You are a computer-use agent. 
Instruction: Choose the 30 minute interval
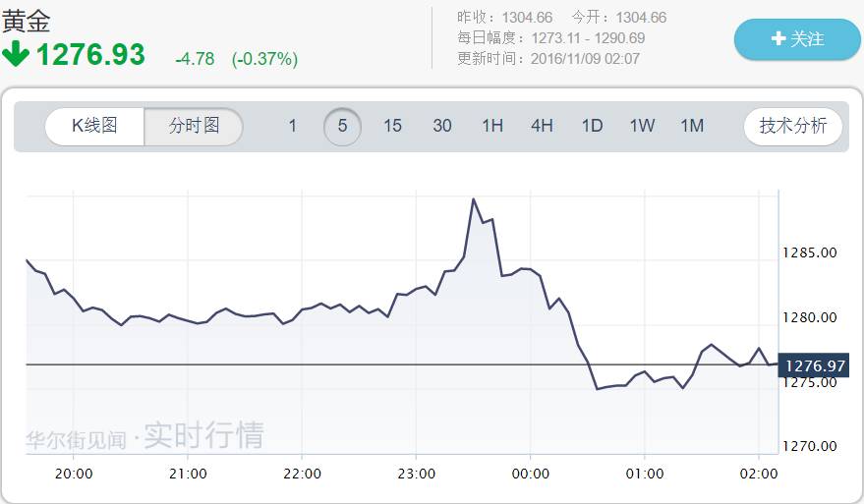[x=442, y=126]
